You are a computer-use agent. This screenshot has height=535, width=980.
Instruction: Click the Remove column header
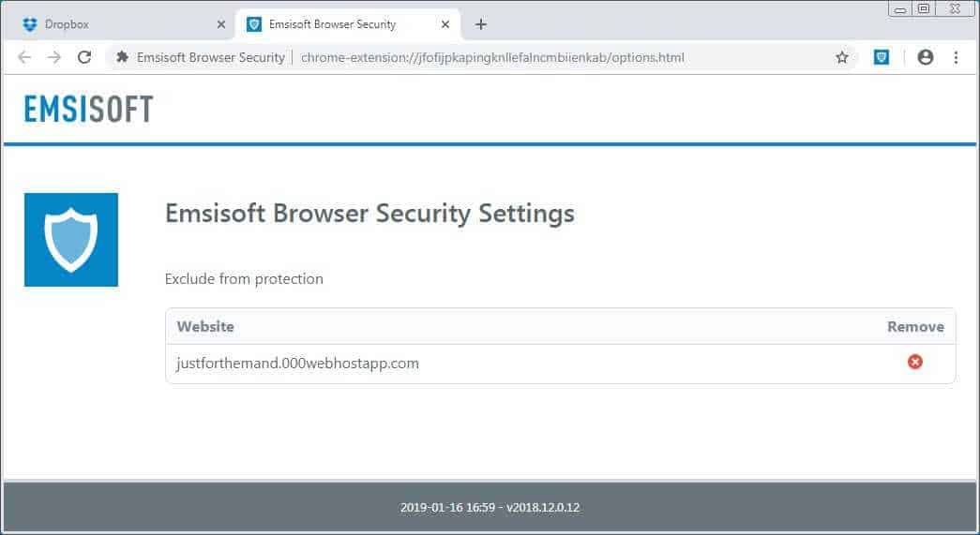(x=915, y=326)
